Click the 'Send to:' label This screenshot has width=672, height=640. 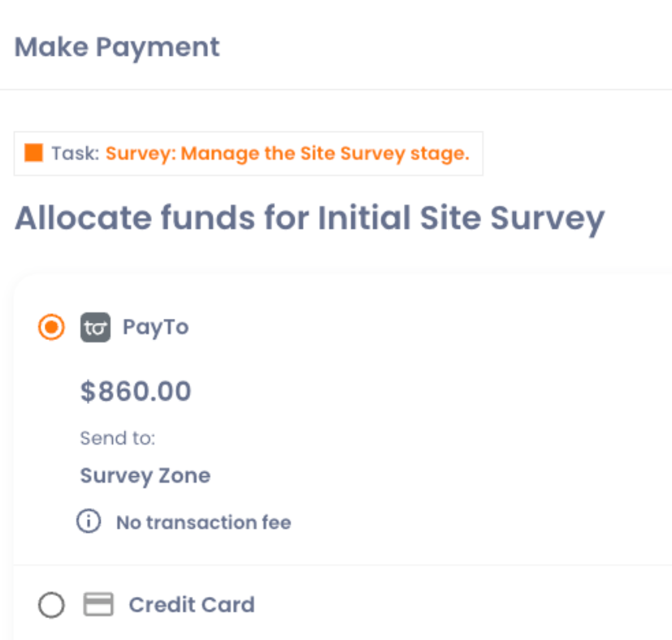[x=118, y=439]
